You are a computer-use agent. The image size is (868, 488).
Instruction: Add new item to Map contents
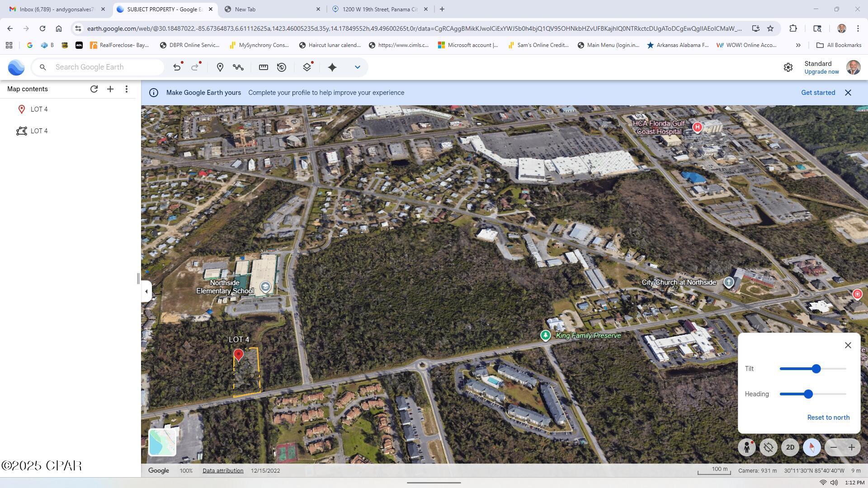[110, 89]
